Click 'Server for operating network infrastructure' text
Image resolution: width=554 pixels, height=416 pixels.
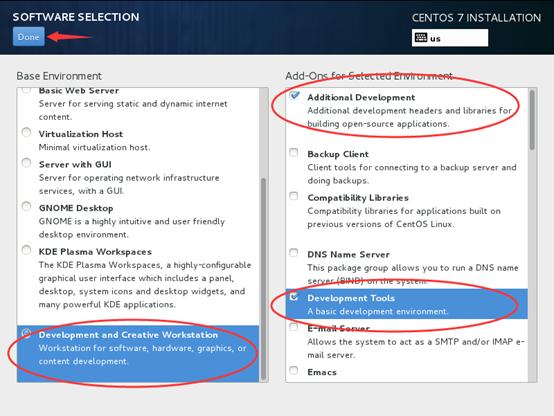tap(129, 184)
